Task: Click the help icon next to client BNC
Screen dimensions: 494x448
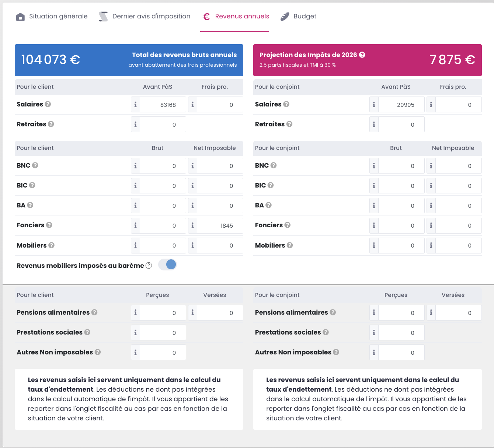Action: 35,165
